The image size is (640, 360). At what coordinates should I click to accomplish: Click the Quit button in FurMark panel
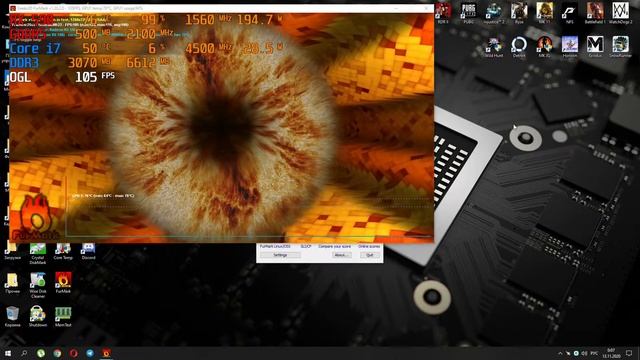(370, 255)
